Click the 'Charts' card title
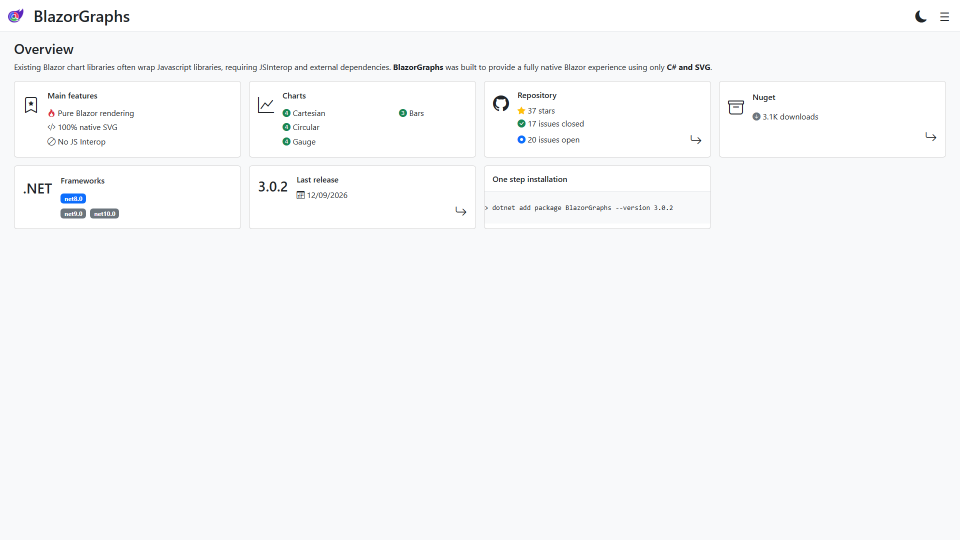960x540 pixels. pyautogui.click(x=294, y=96)
